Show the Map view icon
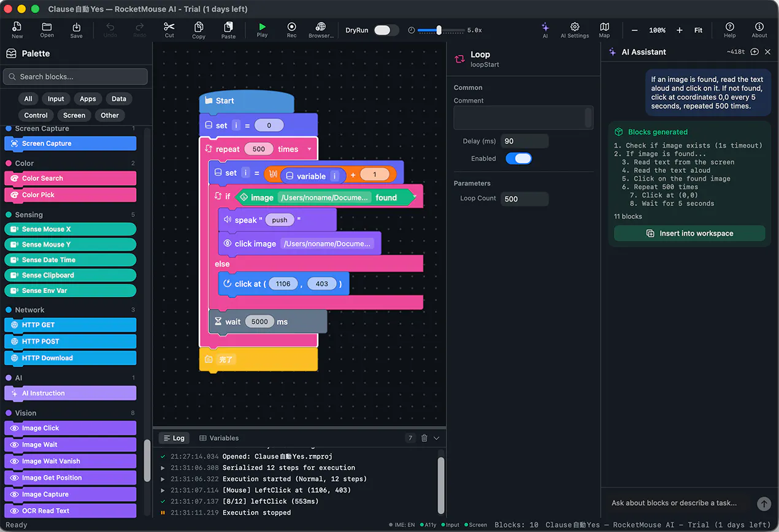The image size is (779, 532). 604,29
